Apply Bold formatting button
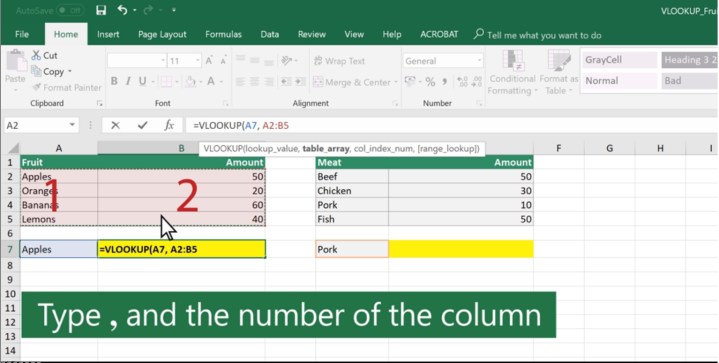719x363 pixels. click(114, 82)
